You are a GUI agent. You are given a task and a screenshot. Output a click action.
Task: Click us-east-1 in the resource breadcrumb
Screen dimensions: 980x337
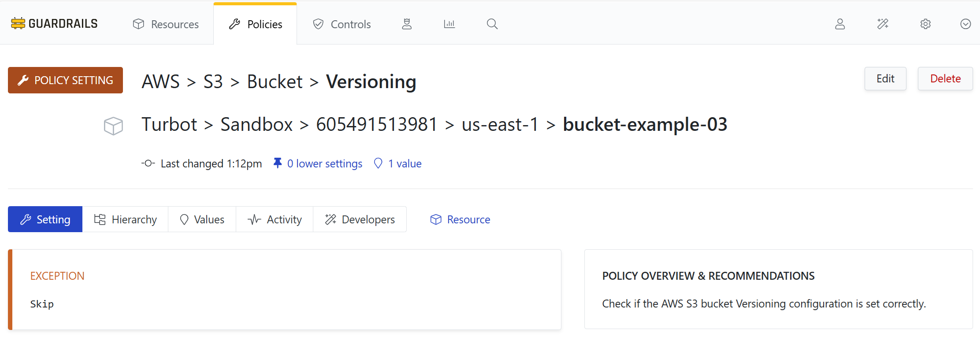[x=500, y=125]
